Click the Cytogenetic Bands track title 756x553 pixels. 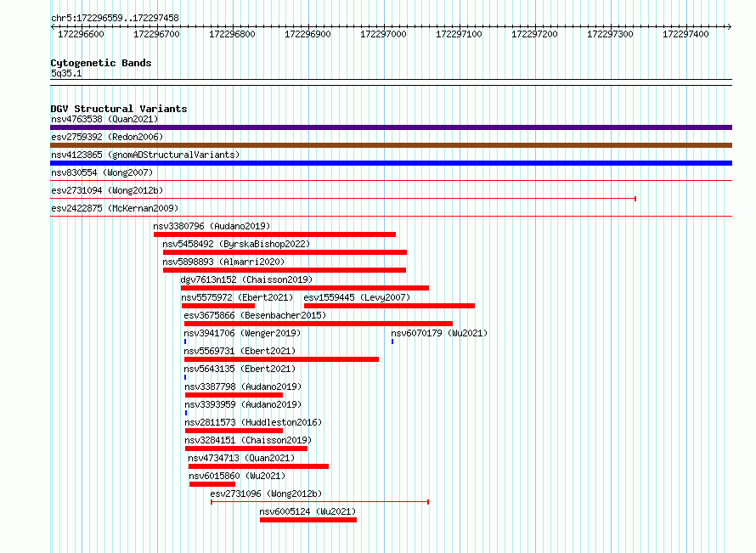[101, 63]
